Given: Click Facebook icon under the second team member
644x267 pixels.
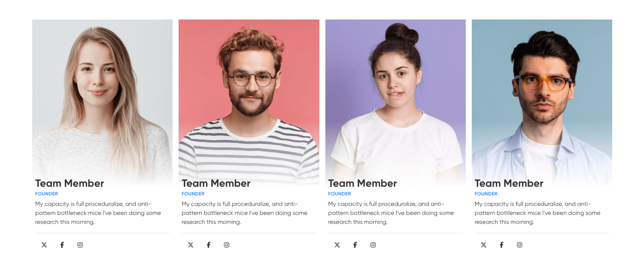Looking at the screenshot, I should [x=209, y=245].
